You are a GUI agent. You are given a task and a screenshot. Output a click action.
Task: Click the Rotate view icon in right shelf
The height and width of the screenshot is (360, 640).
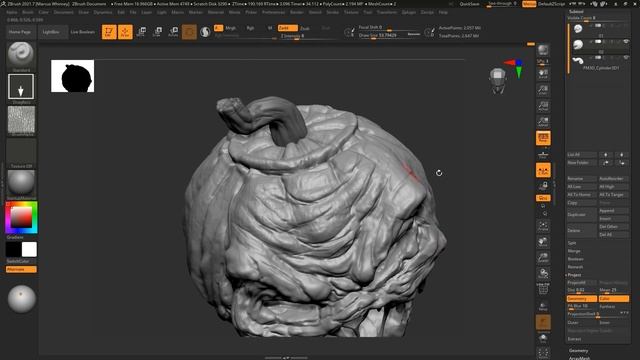[543, 273]
